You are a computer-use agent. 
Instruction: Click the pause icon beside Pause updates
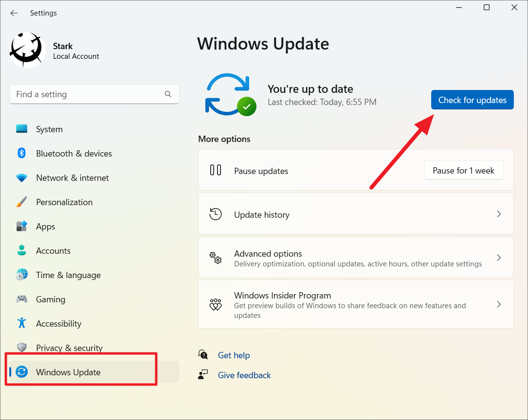click(216, 170)
